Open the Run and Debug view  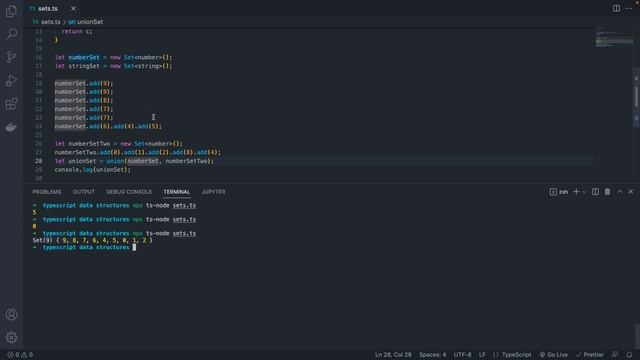[11, 80]
